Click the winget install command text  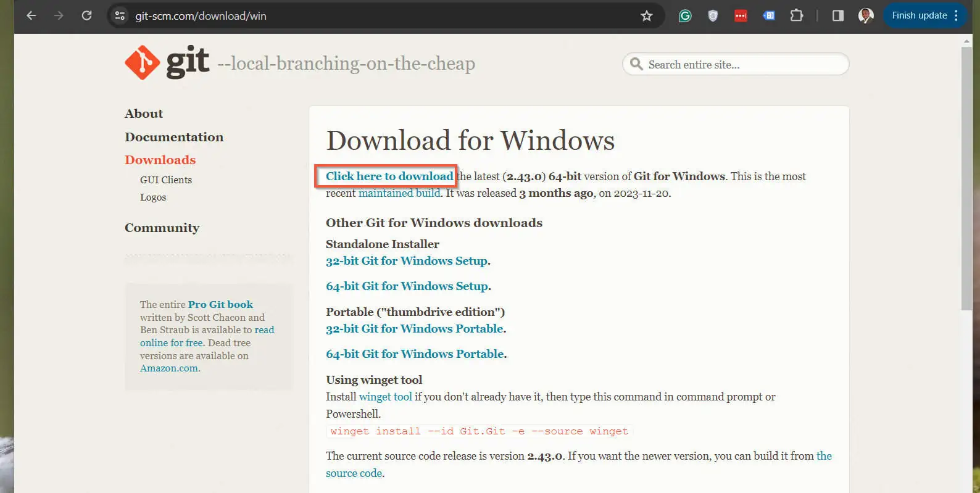click(x=479, y=431)
